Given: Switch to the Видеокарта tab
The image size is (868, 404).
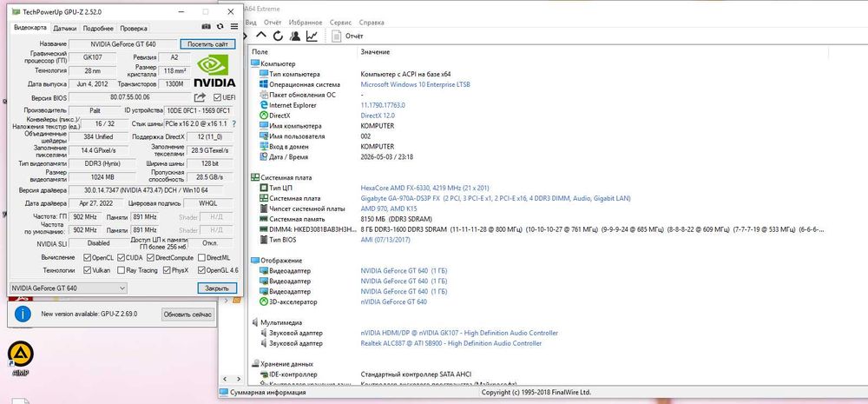Looking at the screenshot, I should (30, 28).
